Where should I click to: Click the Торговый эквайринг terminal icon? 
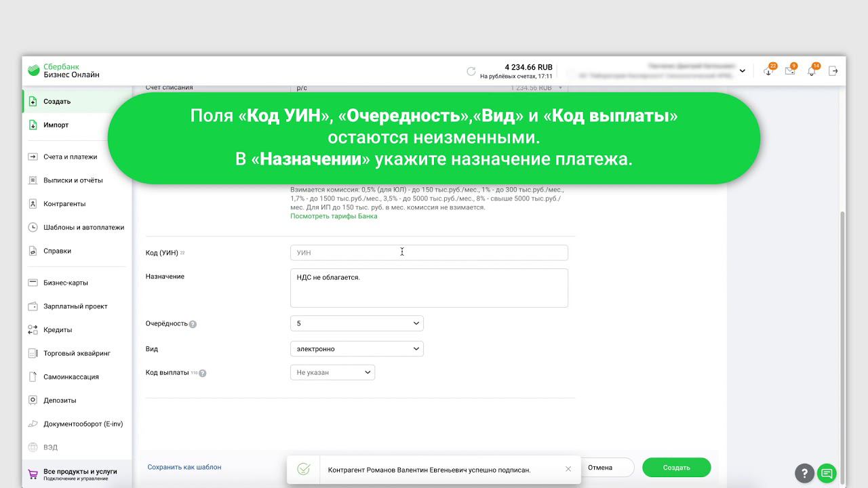click(33, 353)
